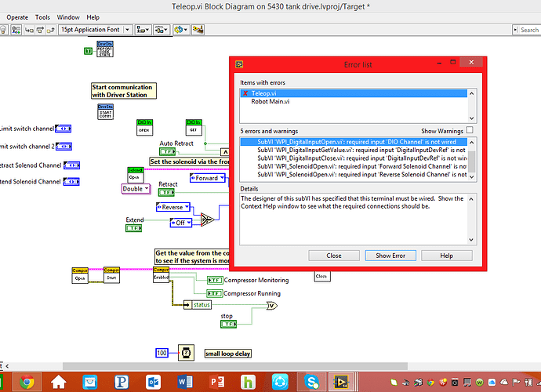Click the Retain Wire Values toolbar icon
This screenshot has width=541, height=392.
[16, 30]
